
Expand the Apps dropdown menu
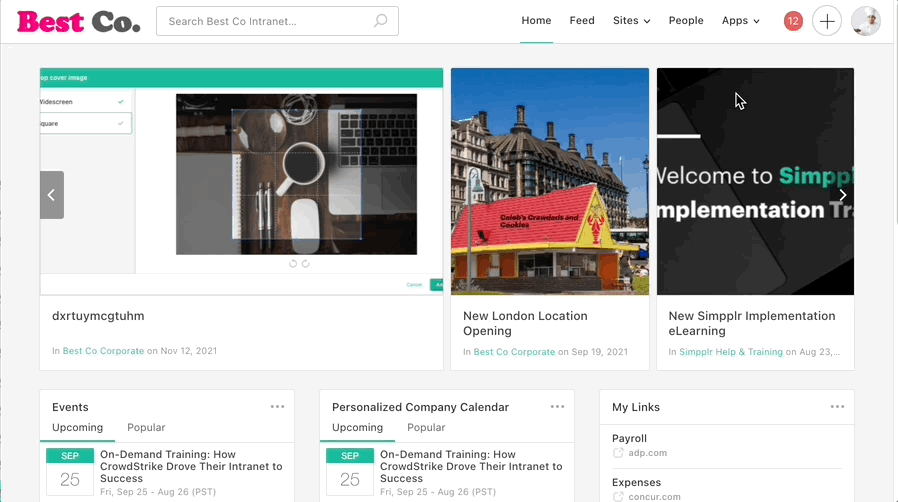pyautogui.click(x=741, y=21)
